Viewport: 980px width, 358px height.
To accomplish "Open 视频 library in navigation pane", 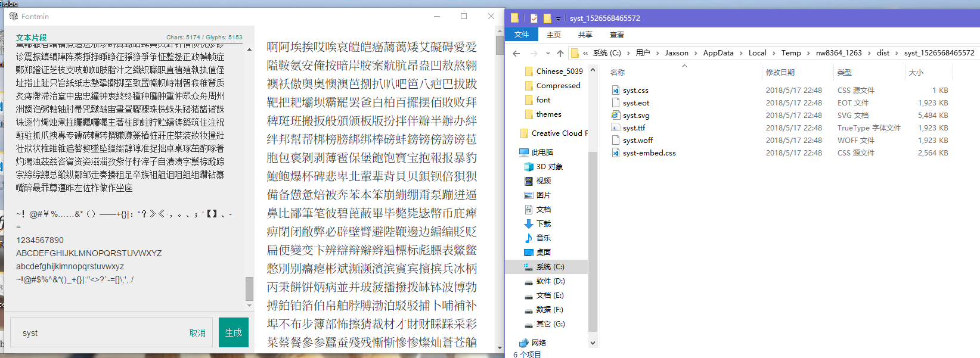I will point(537,180).
